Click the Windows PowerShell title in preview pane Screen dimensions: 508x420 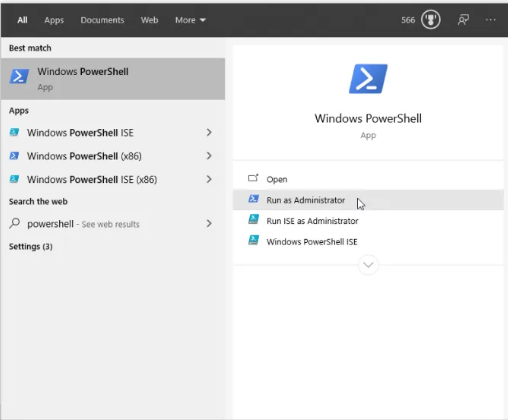368,118
